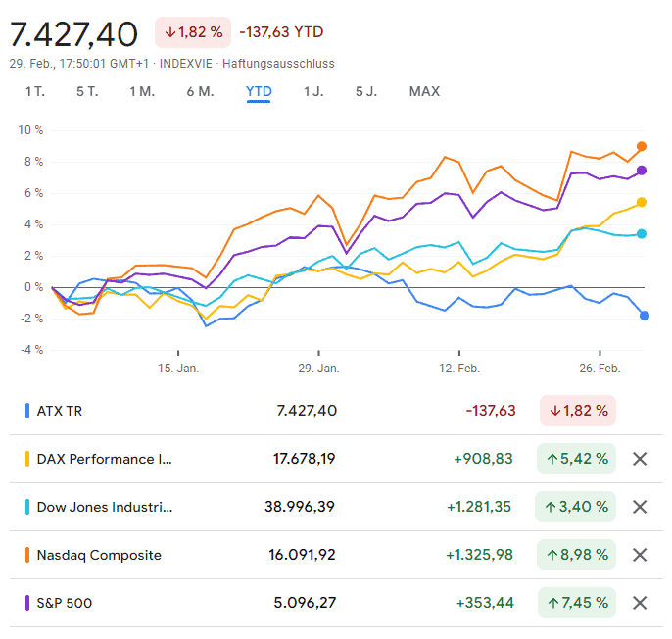Click the -4 % y-axis label
The height and width of the screenshot is (639, 672).
click(32, 350)
